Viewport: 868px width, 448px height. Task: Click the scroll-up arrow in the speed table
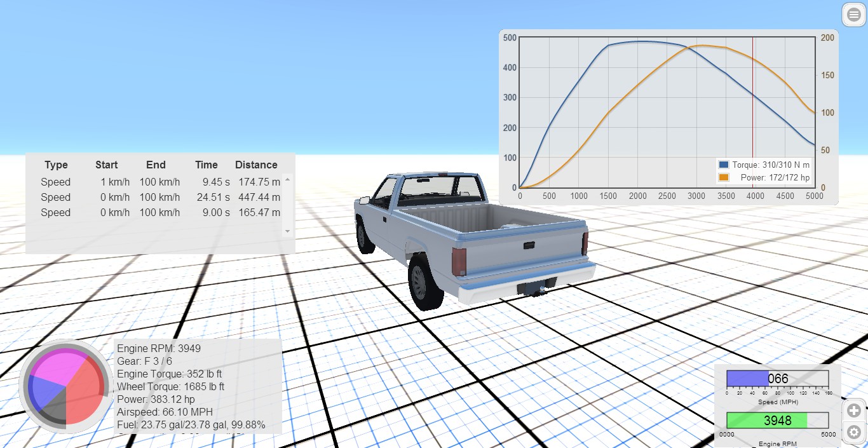click(x=287, y=180)
